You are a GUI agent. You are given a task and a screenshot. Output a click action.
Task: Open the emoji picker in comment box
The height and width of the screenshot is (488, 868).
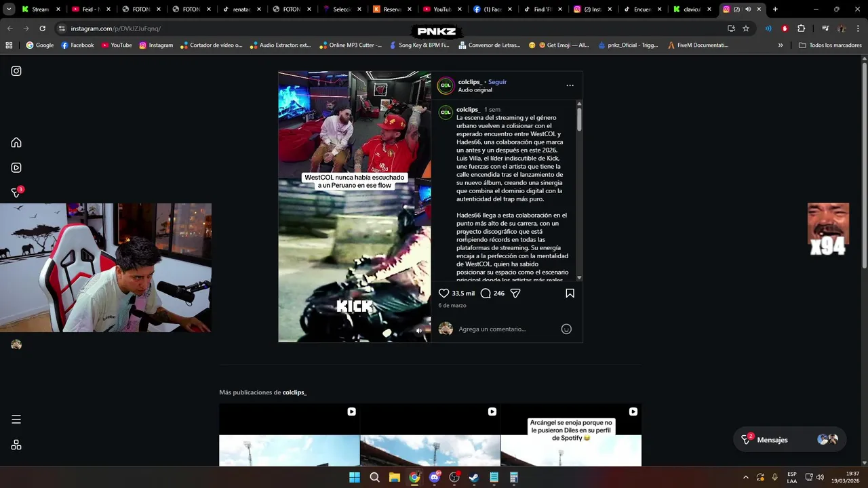[x=566, y=329]
